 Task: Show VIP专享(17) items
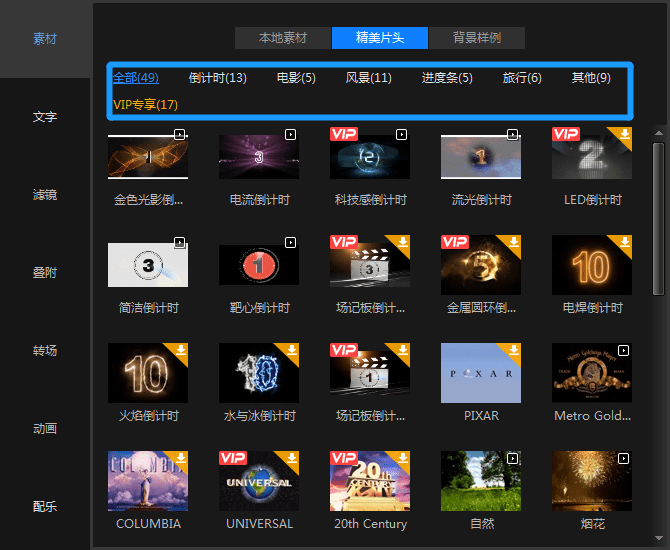[x=145, y=105]
